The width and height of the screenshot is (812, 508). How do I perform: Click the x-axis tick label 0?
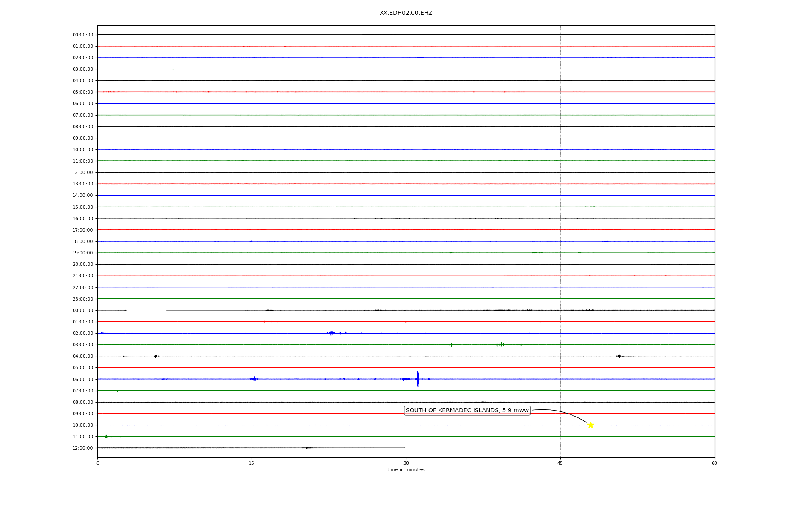click(x=98, y=463)
